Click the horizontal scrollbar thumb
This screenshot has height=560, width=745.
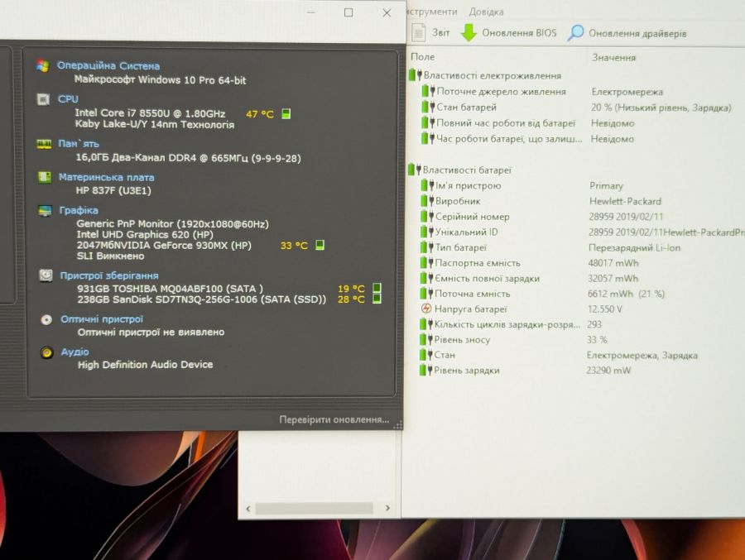pyautogui.click(x=314, y=509)
